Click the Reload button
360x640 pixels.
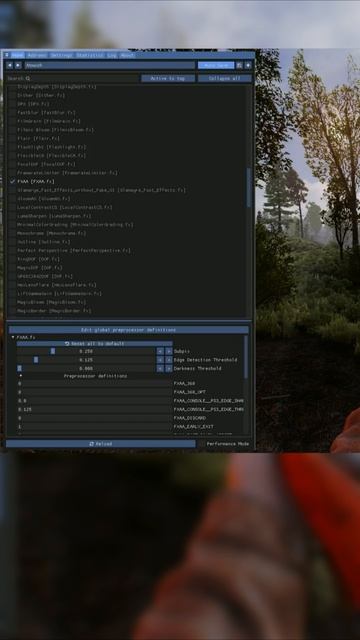click(101, 444)
